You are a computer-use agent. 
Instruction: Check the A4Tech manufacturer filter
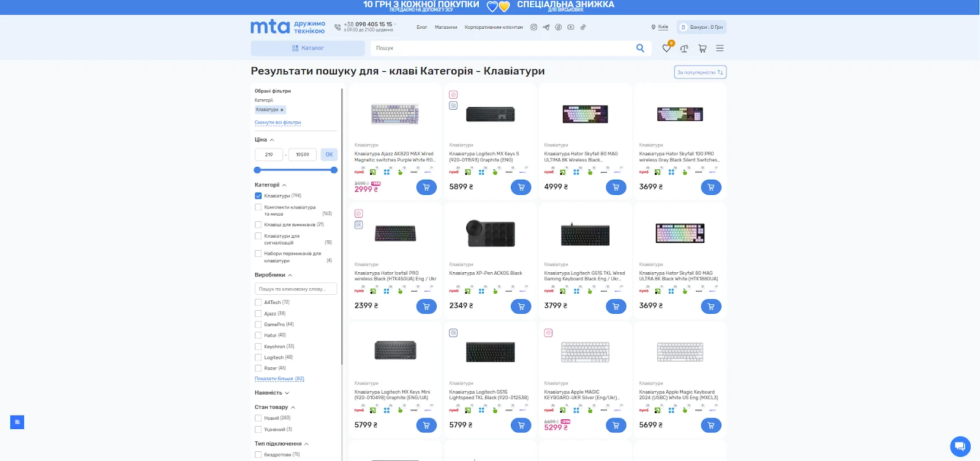point(258,302)
